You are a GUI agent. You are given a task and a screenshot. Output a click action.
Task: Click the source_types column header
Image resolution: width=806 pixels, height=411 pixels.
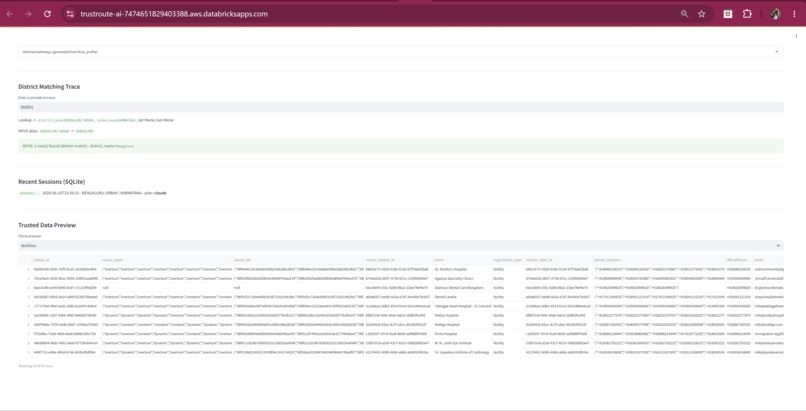pyautogui.click(x=167, y=260)
